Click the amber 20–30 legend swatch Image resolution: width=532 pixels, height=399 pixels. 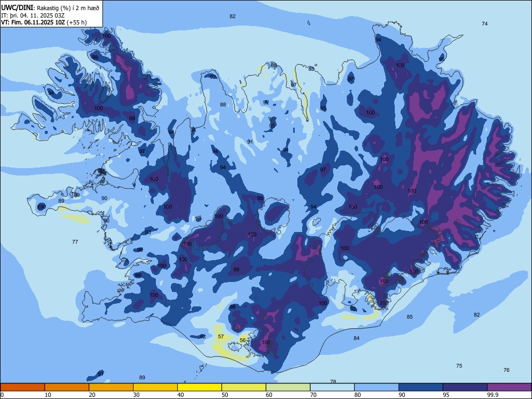click(x=111, y=387)
